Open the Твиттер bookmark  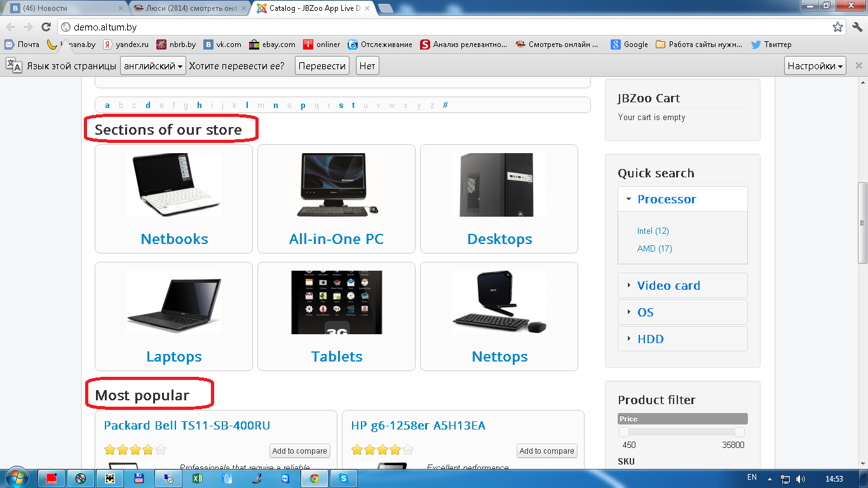click(771, 44)
